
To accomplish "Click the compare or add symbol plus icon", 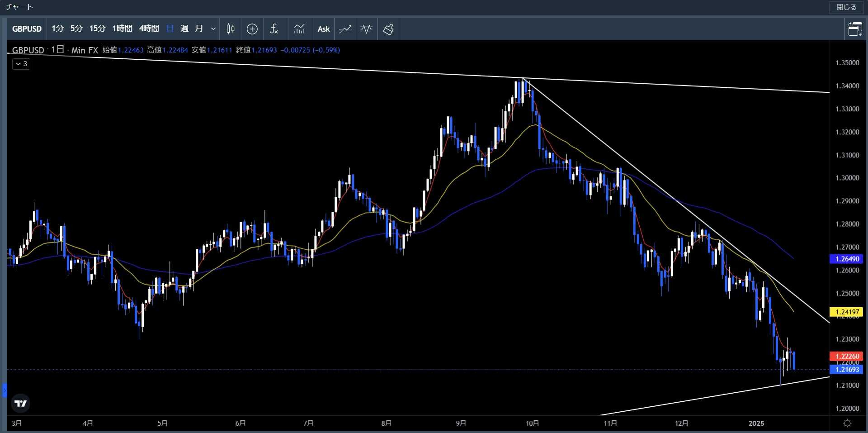I will tap(252, 29).
